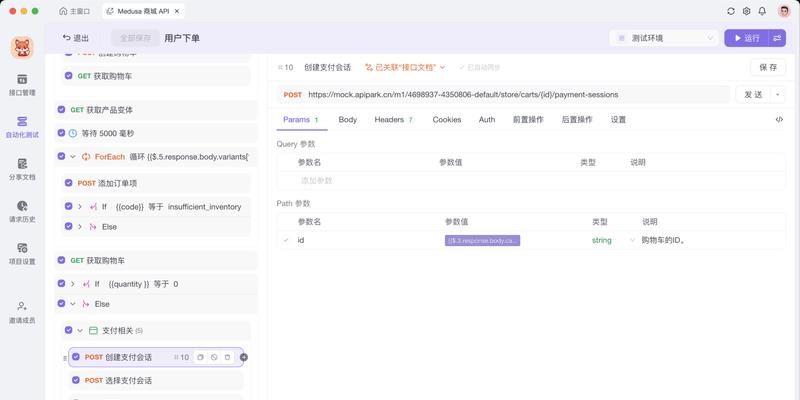
Task: Click the 全部保存 button
Action: tap(135, 38)
